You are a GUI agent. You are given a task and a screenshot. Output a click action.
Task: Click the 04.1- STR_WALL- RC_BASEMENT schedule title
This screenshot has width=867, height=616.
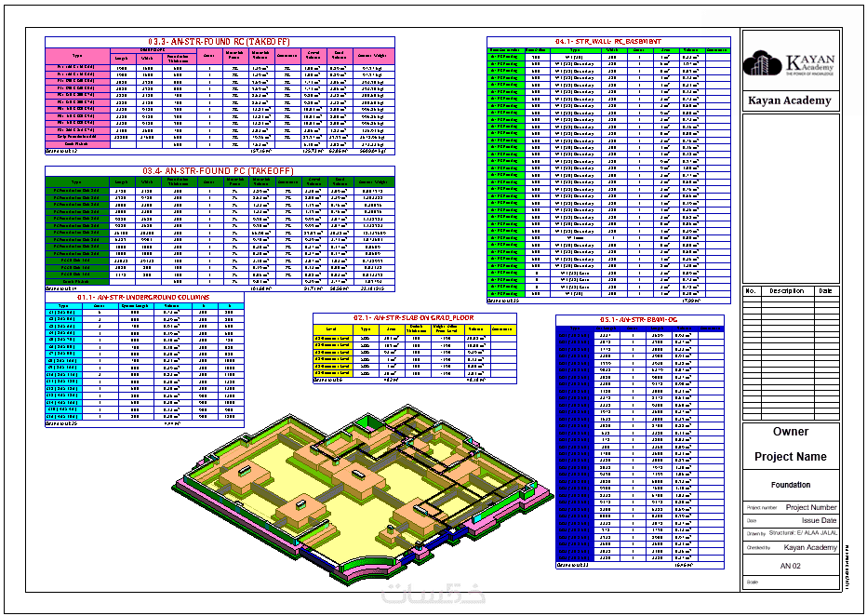point(608,42)
